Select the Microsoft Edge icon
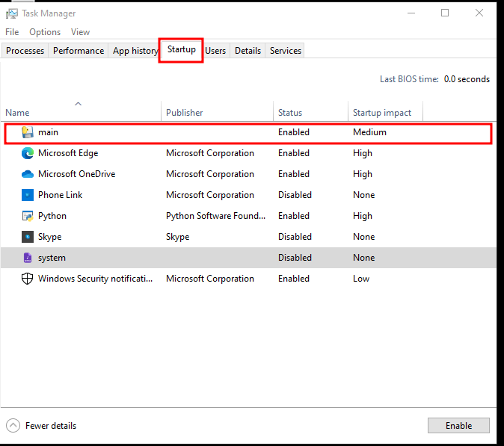This screenshot has height=446, width=504. coord(28,153)
